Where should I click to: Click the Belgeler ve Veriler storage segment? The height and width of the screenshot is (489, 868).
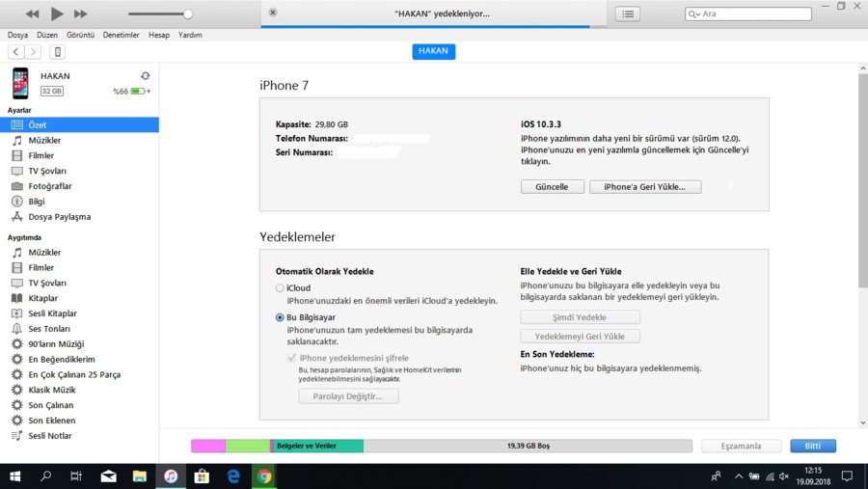click(318, 446)
